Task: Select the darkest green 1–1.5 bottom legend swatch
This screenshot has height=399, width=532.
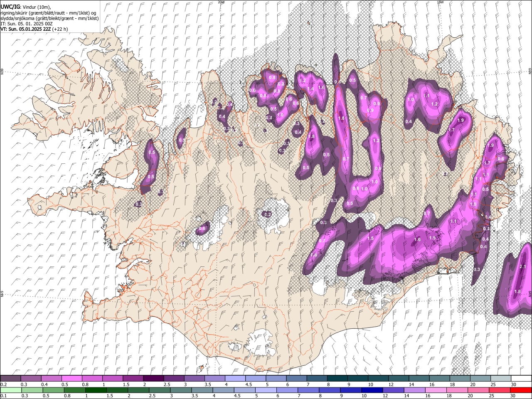Action: (x=96, y=390)
